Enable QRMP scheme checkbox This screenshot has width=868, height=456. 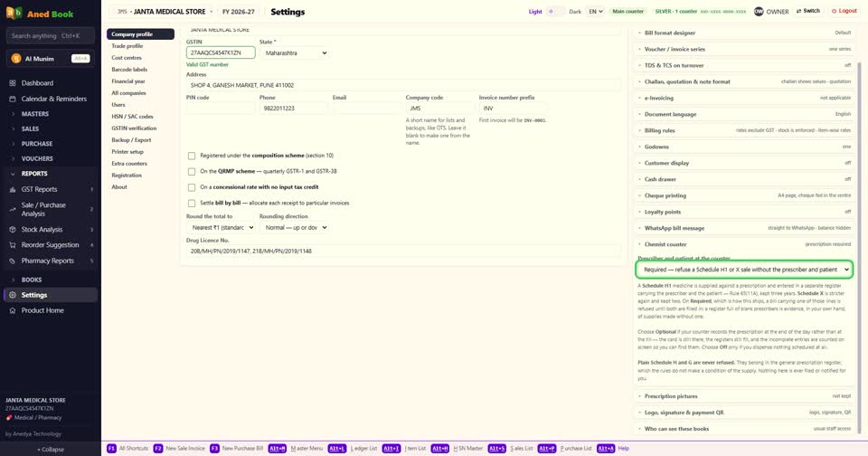(x=192, y=172)
